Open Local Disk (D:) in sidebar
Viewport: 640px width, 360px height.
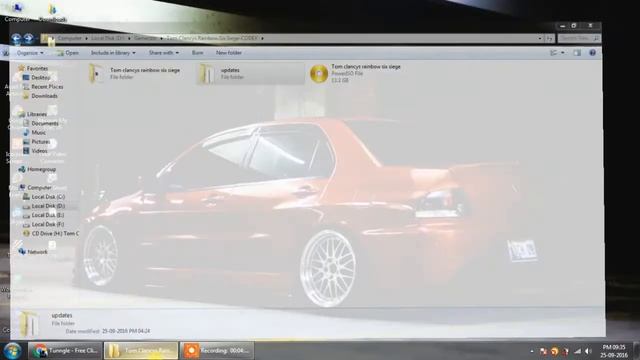48,206
